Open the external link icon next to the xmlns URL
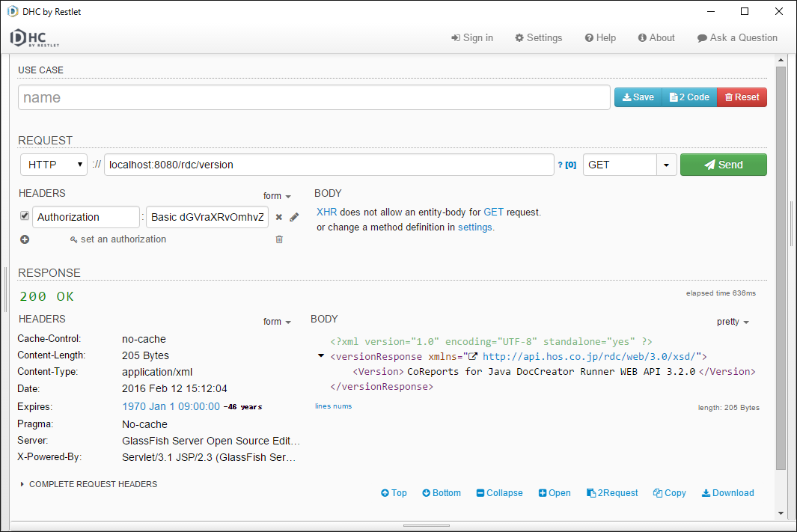This screenshot has width=797, height=532. 473,356
